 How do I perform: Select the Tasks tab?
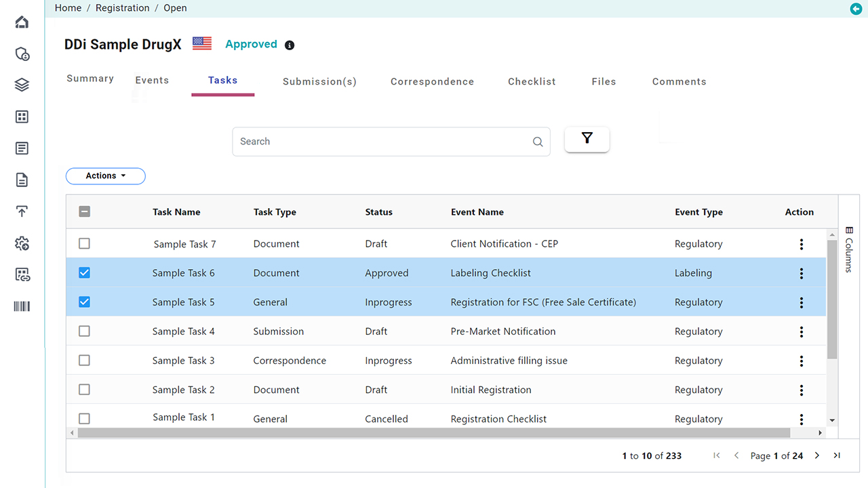pos(222,80)
